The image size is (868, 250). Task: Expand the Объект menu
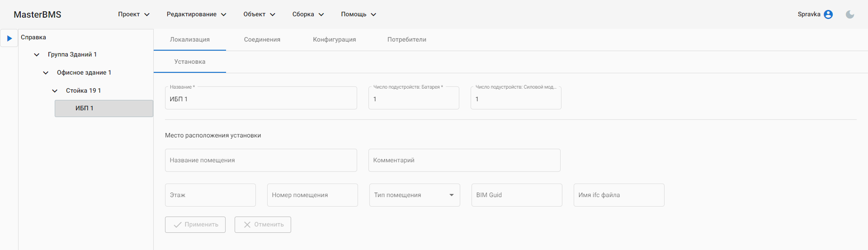(259, 14)
